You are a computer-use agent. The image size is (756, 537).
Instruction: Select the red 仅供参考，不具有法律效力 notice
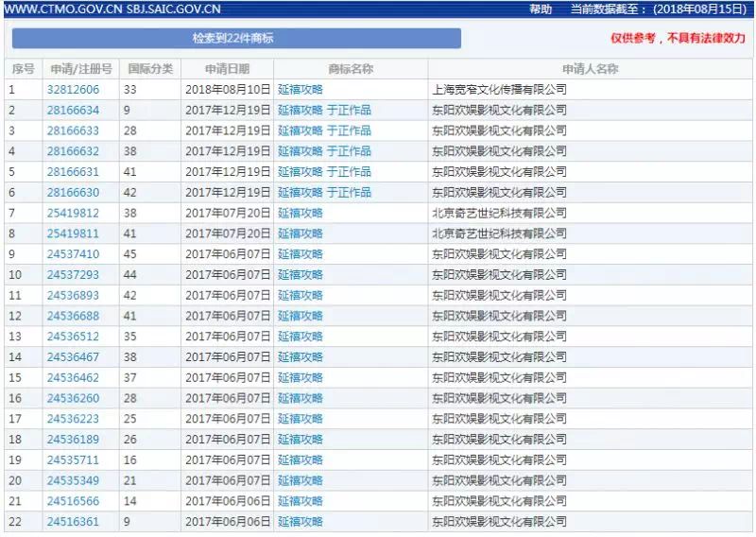(678, 38)
